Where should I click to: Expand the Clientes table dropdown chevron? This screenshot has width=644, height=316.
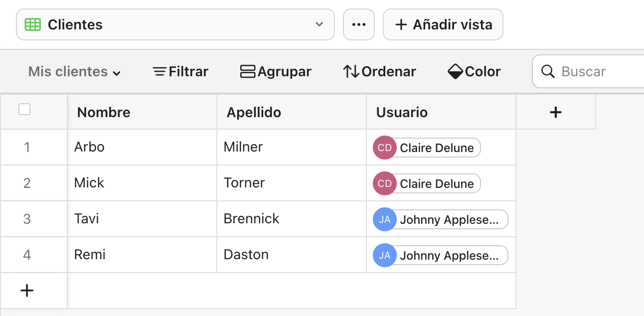click(319, 24)
